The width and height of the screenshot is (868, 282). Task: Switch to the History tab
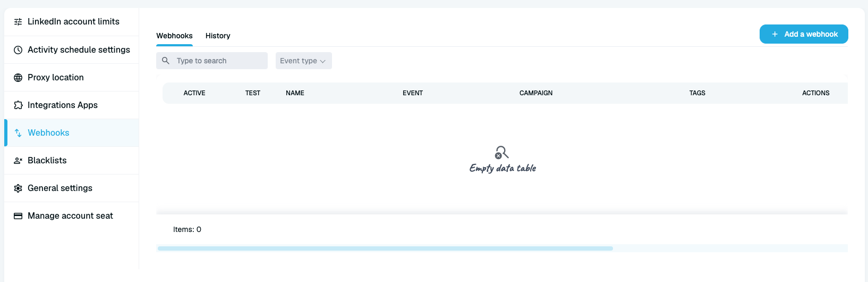218,36
